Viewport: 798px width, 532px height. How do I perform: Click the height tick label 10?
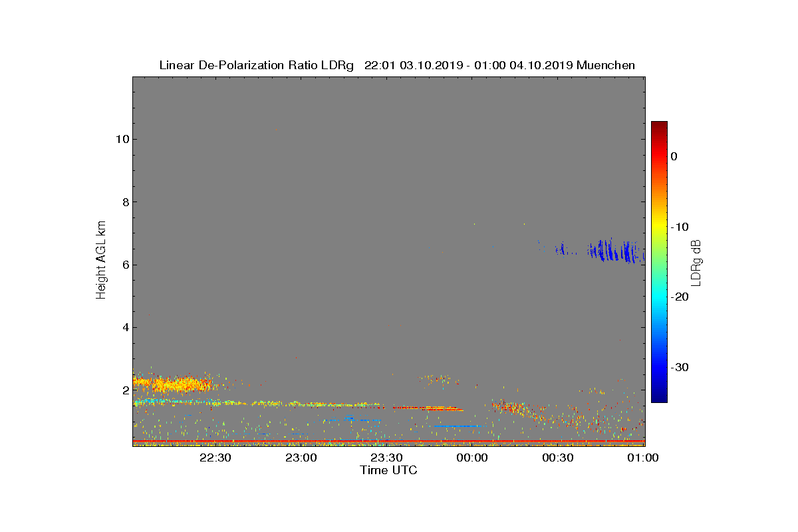(122, 139)
